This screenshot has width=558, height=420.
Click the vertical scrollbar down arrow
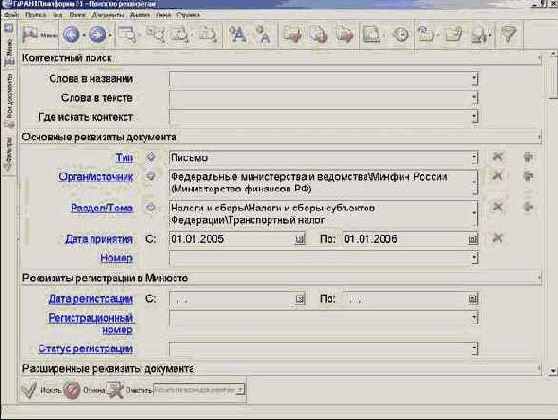(x=553, y=371)
